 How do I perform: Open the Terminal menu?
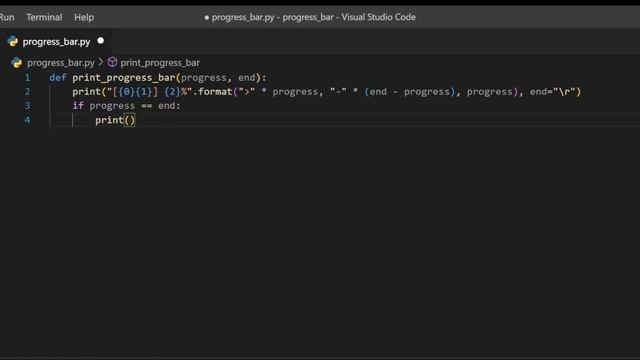coord(44,17)
